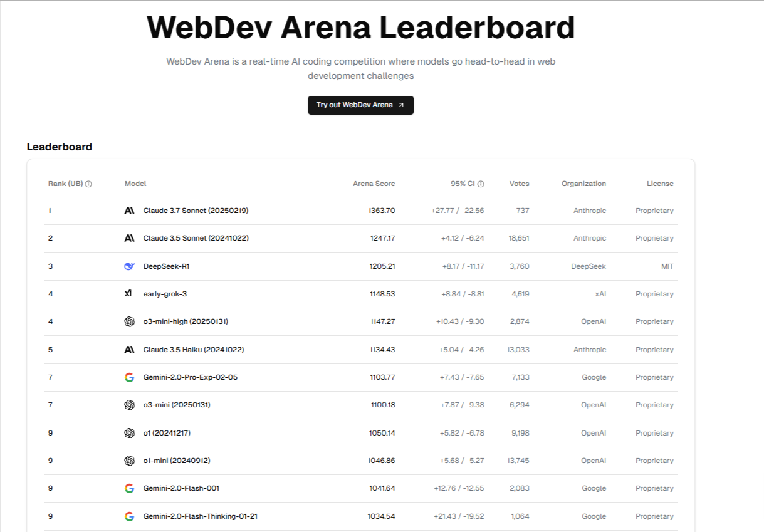Click the Google logo beside Gemini-2.0-Flash-001
764x532 pixels.
[130, 488]
